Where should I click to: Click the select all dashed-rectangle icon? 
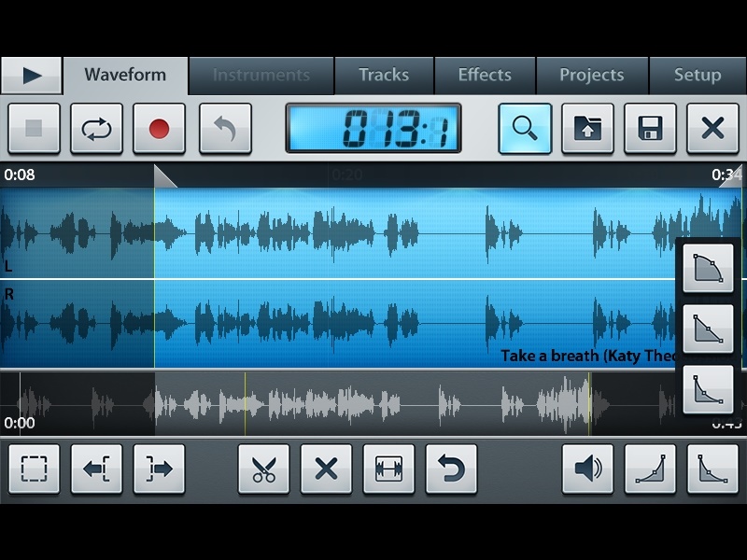click(x=34, y=469)
